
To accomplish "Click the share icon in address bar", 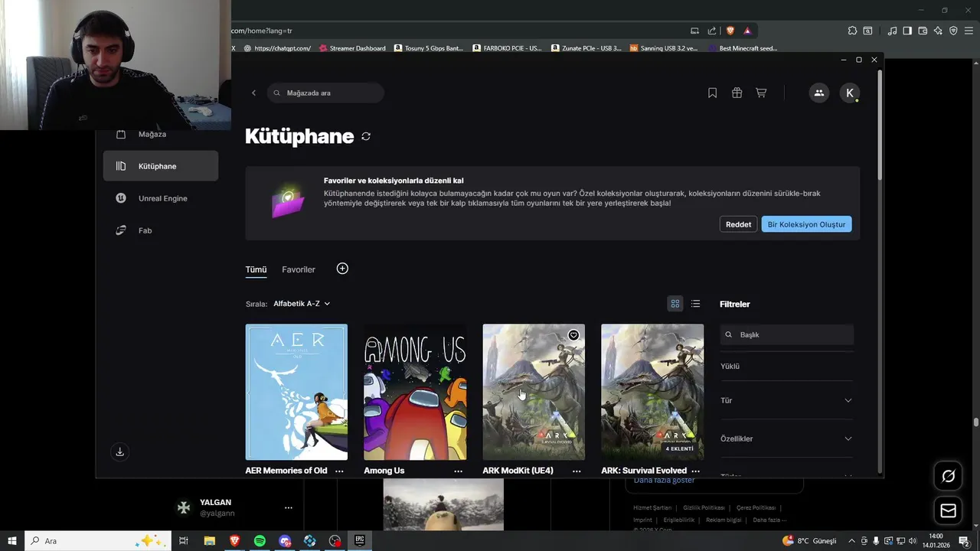I will (712, 31).
